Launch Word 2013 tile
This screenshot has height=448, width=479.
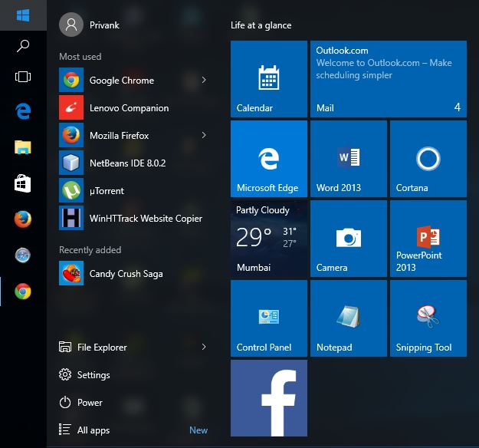click(x=349, y=159)
